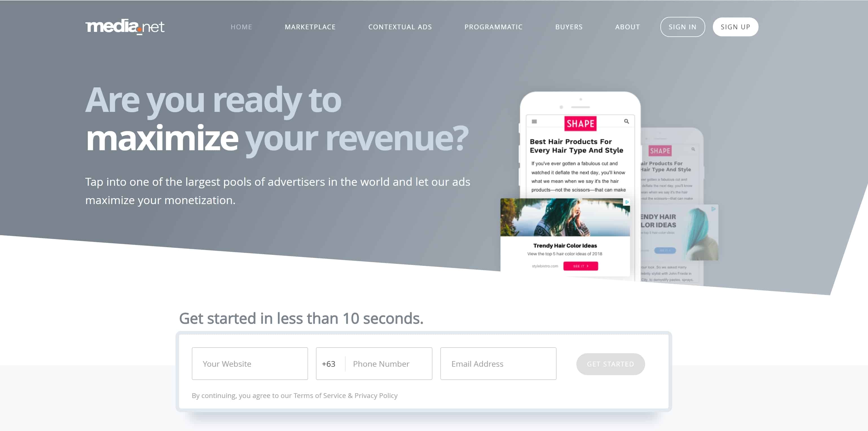Click the CONTEXTUAL ADS navigation tab
868x431 pixels.
pos(400,26)
